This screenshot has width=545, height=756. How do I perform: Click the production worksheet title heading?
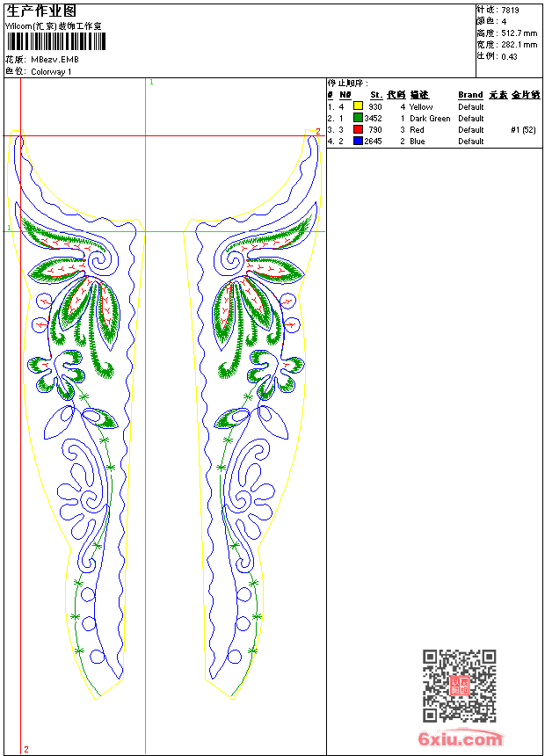tap(41, 11)
